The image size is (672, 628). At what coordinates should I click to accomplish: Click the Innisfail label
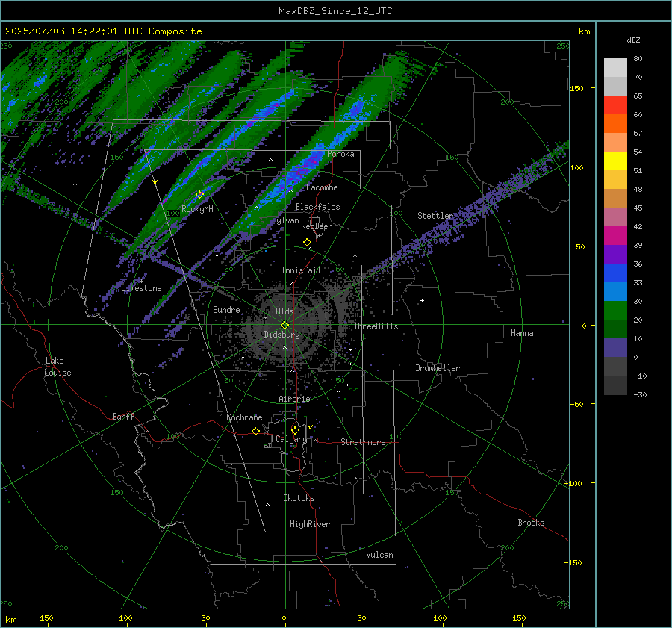tap(301, 270)
